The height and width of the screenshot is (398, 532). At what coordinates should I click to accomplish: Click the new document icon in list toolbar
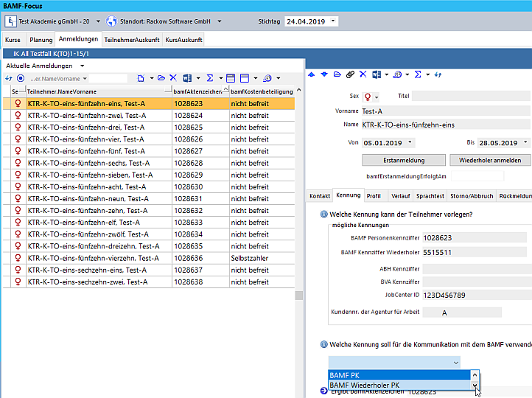(141, 78)
